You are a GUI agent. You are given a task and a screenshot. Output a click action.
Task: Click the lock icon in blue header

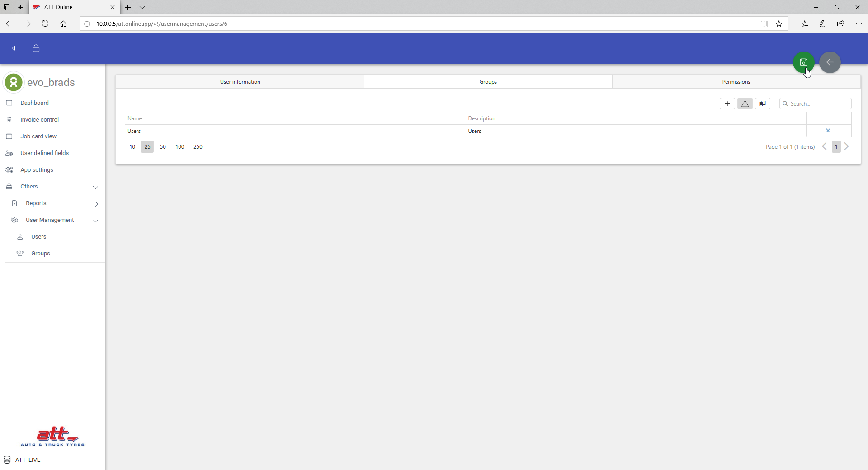point(36,48)
